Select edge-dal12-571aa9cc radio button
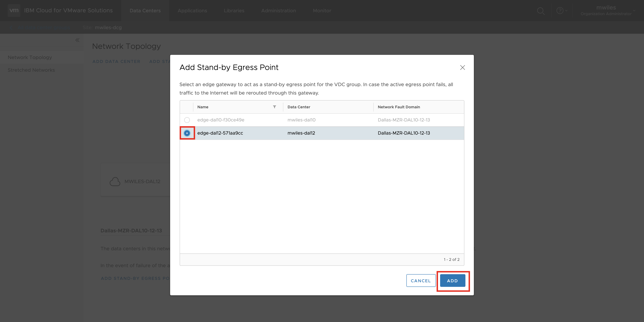The image size is (644, 322). [x=187, y=133]
